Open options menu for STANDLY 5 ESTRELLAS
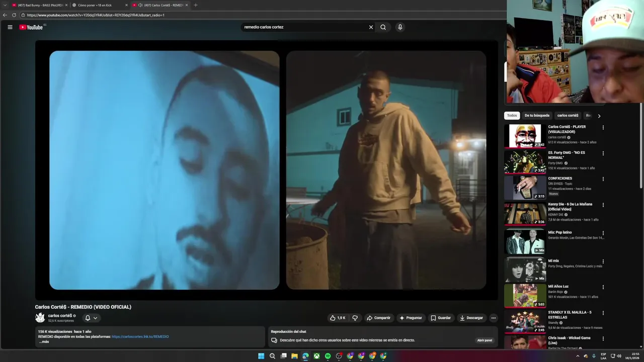Image resolution: width=644 pixels, height=362 pixels. pyautogui.click(x=603, y=313)
